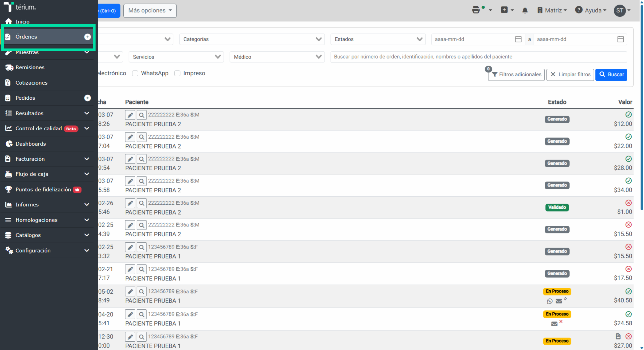The width and height of the screenshot is (644, 350).
Task: Click the patient search text field
Action: point(479,57)
